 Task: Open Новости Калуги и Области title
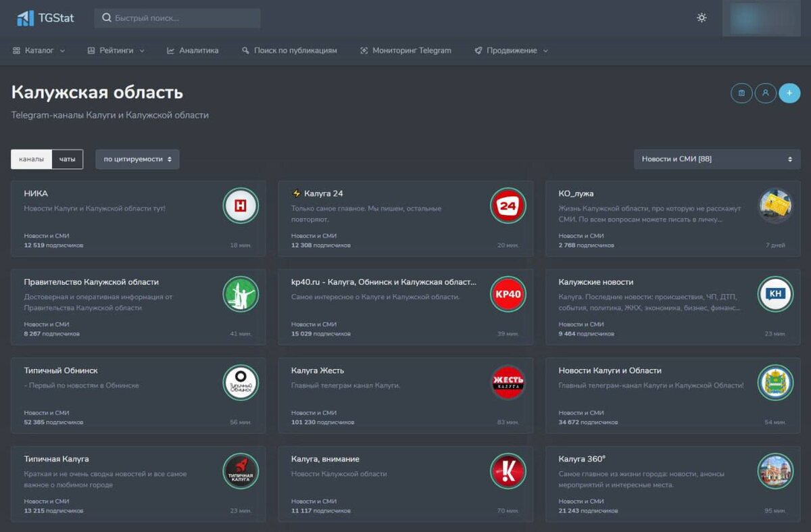tap(610, 370)
